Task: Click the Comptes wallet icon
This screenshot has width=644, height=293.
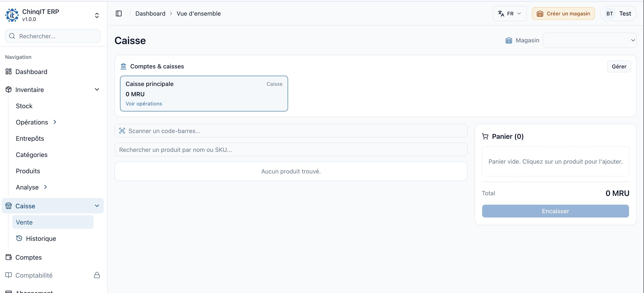Action: coord(9,257)
